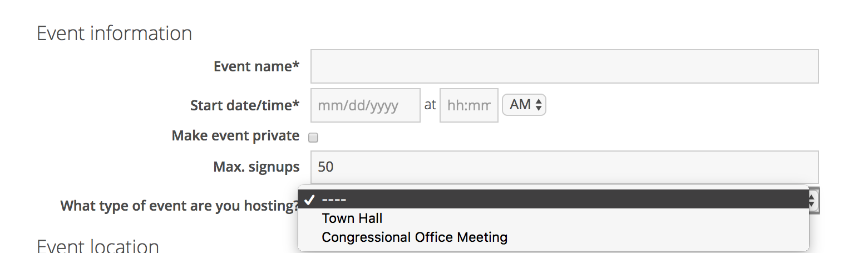Image resolution: width=868 pixels, height=253 pixels.
Task: Click the "Make event private" label text
Action: 235,136
